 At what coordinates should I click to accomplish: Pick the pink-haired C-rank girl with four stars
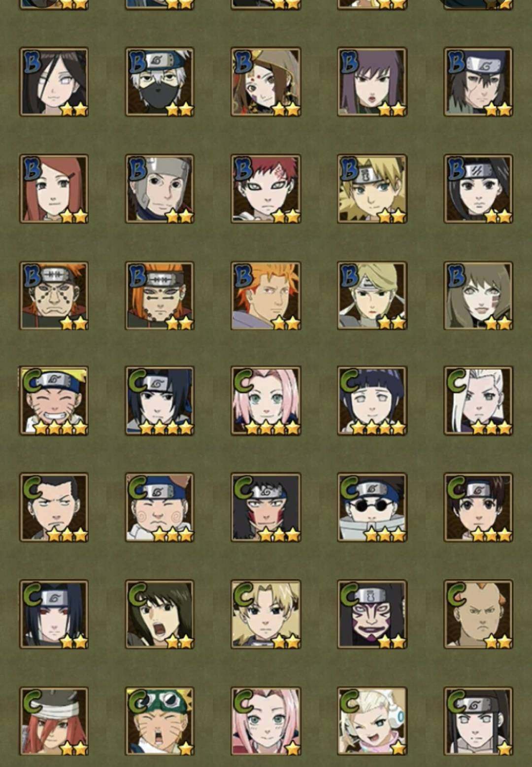[x=266, y=400]
